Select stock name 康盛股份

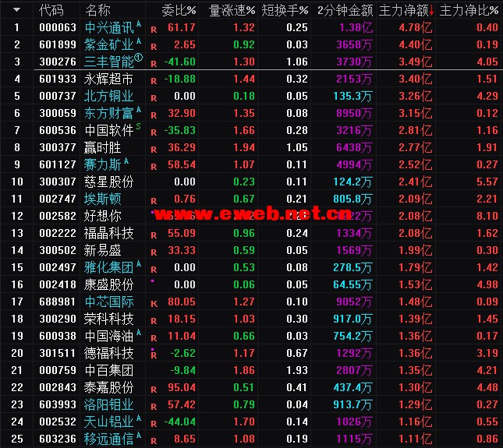click(108, 285)
